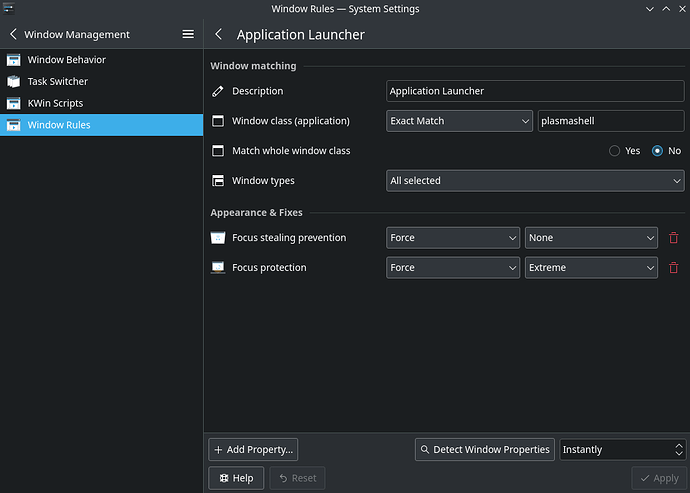Viewport: 690px width, 493px height.
Task: Click the icon beside Match whole window class
Action: (218, 151)
